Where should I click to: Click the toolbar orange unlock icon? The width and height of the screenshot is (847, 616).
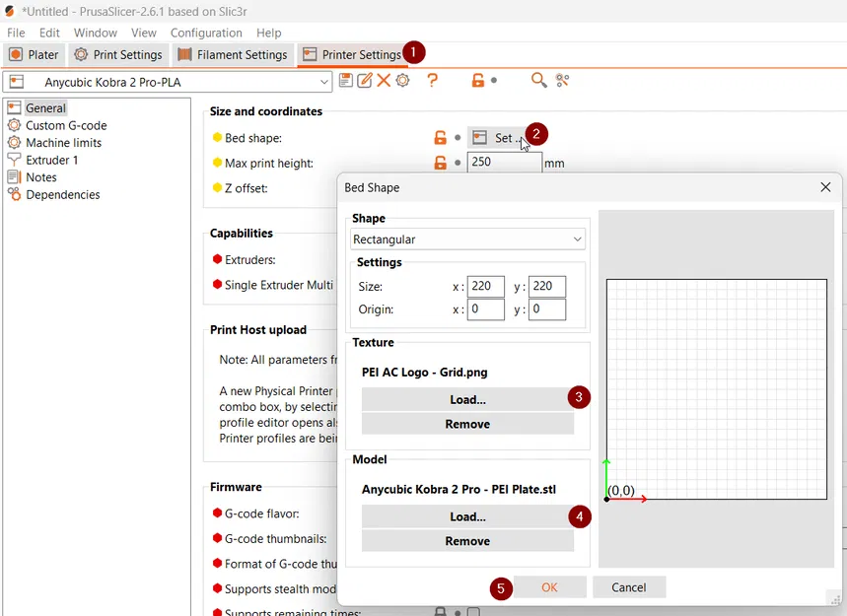pyautogui.click(x=477, y=81)
